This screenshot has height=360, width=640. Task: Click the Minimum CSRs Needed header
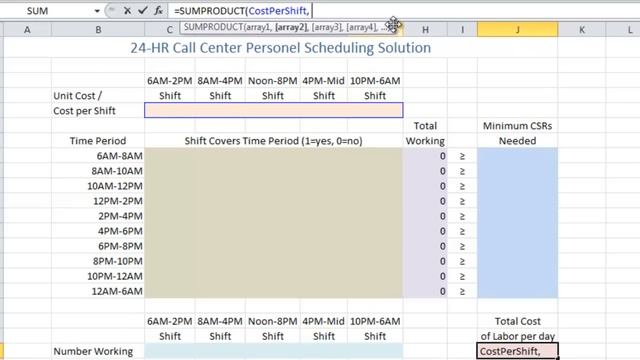[x=517, y=133]
